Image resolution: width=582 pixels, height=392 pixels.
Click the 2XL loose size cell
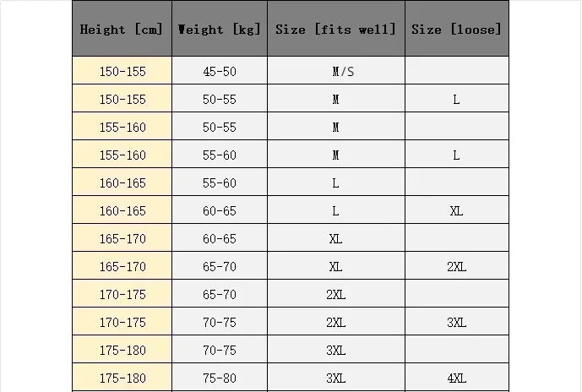coord(457,266)
